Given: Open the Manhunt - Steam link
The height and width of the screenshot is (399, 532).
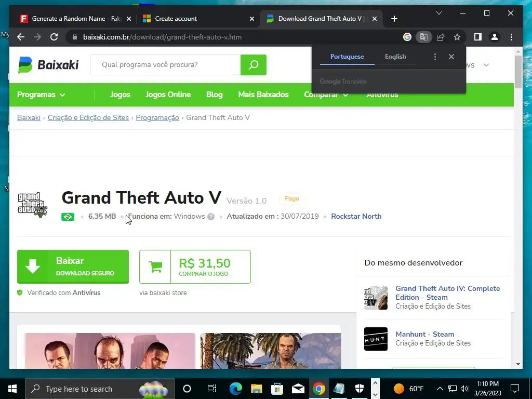Looking at the screenshot, I should point(425,334).
